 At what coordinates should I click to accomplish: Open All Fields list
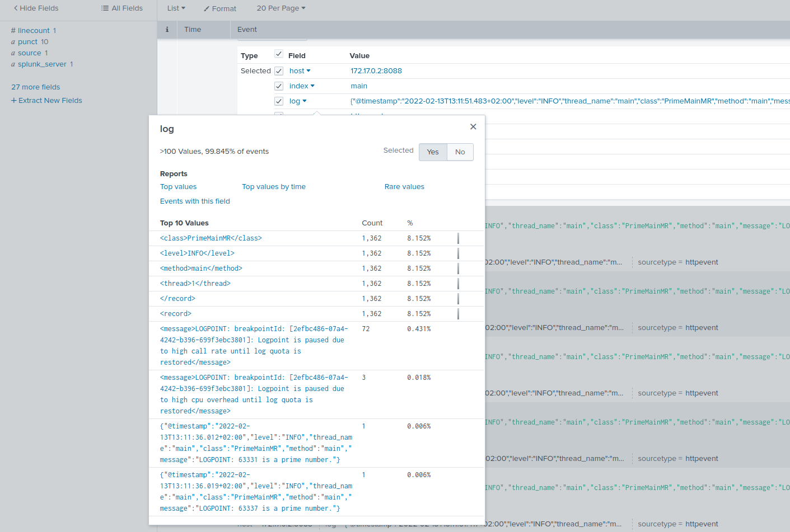121,8
